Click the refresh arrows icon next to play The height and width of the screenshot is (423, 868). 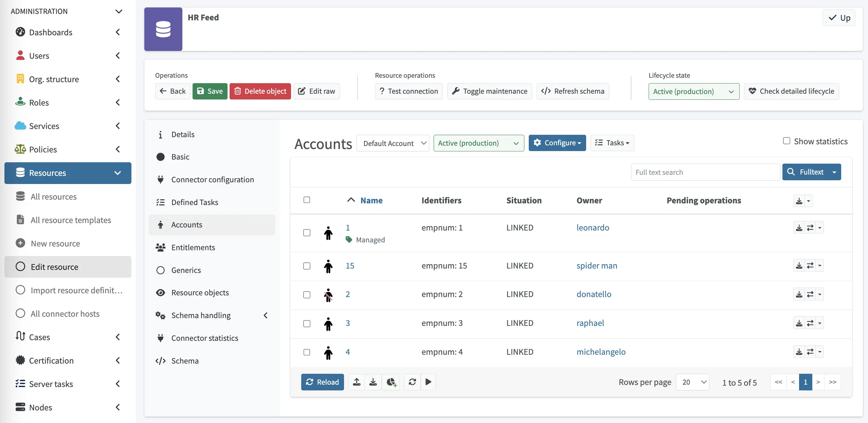coord(412,382)
